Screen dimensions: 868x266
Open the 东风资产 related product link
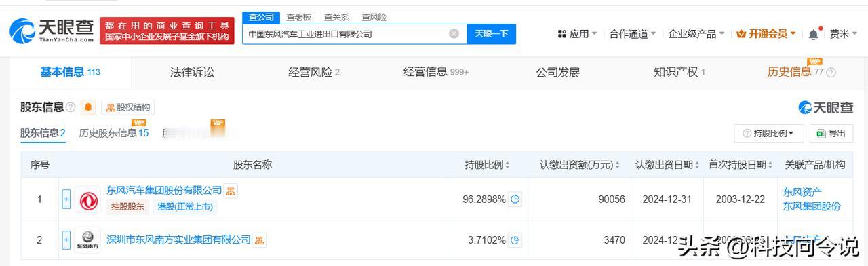coord(803,192)
